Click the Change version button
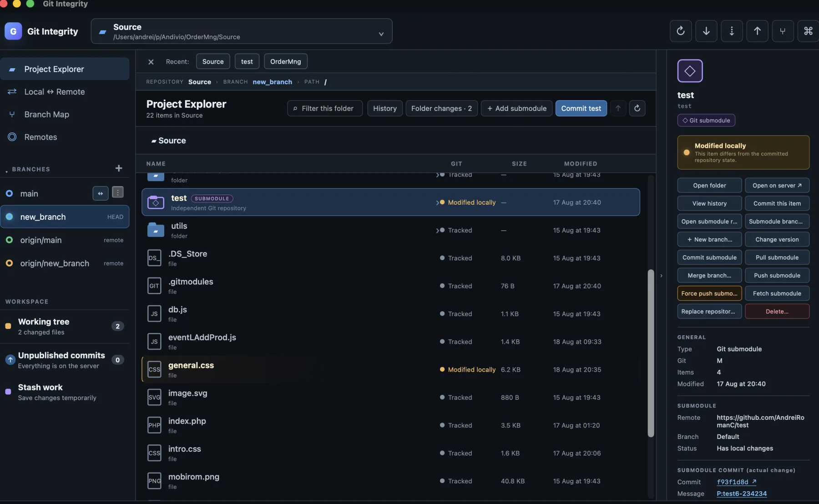 click(x=777, y=239)
